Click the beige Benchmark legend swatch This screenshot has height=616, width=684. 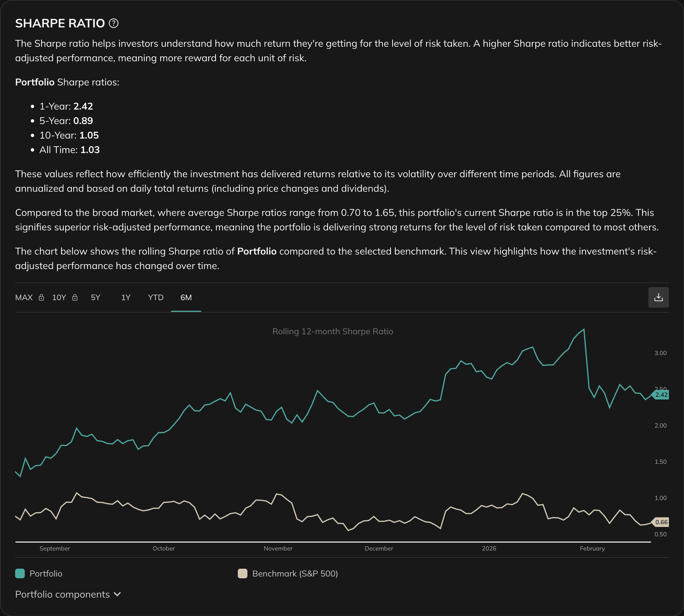(242, 573)
